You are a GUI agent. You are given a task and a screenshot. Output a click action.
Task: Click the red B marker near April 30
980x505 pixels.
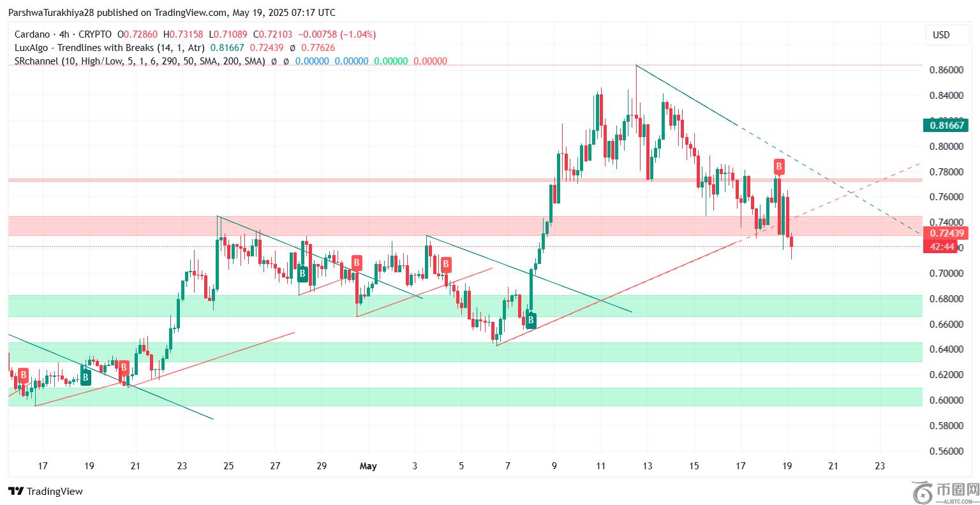point(357,262)
